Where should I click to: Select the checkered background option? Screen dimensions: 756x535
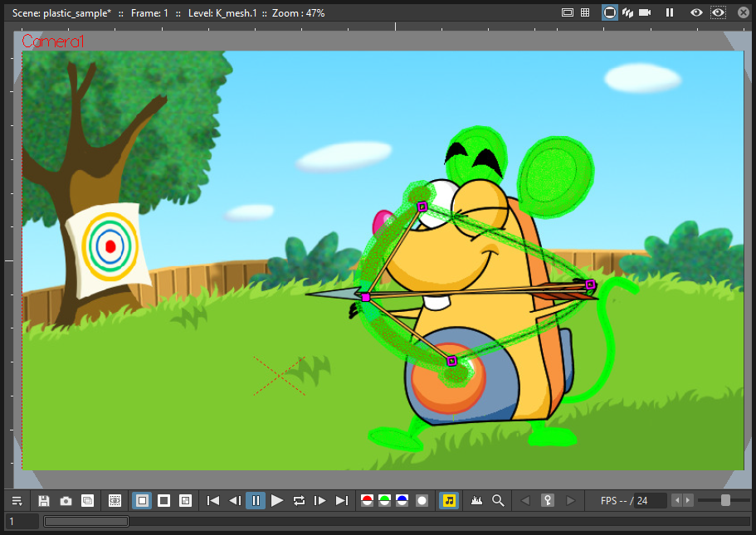click(186, 501)
